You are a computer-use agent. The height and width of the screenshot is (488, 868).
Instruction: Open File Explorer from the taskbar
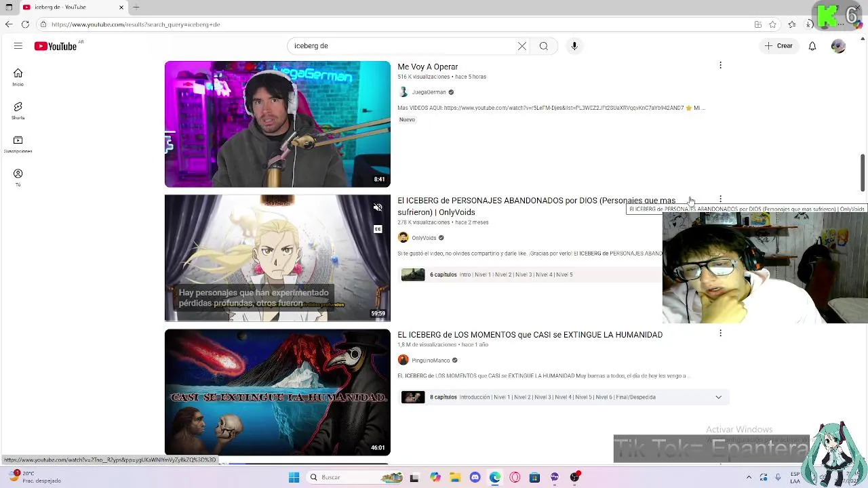(x=454, y=477)
